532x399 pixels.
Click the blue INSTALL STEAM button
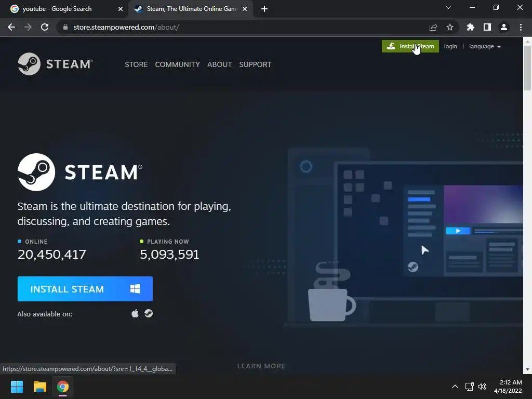tap(85, 289)
